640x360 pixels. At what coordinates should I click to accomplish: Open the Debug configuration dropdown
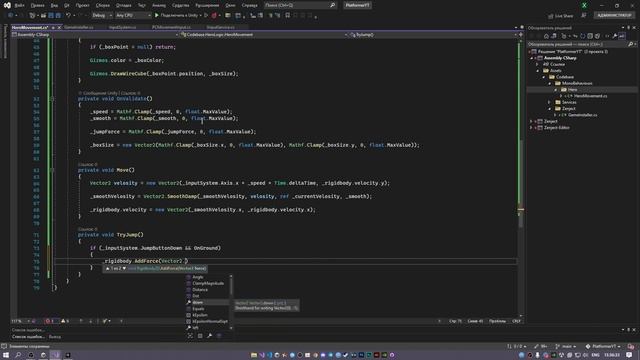(x=102, y=15)
